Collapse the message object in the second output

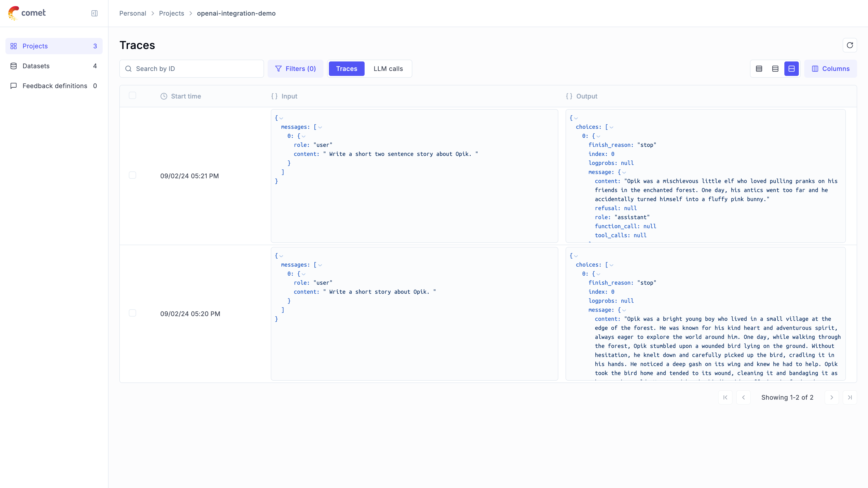(x=624, y=310)
